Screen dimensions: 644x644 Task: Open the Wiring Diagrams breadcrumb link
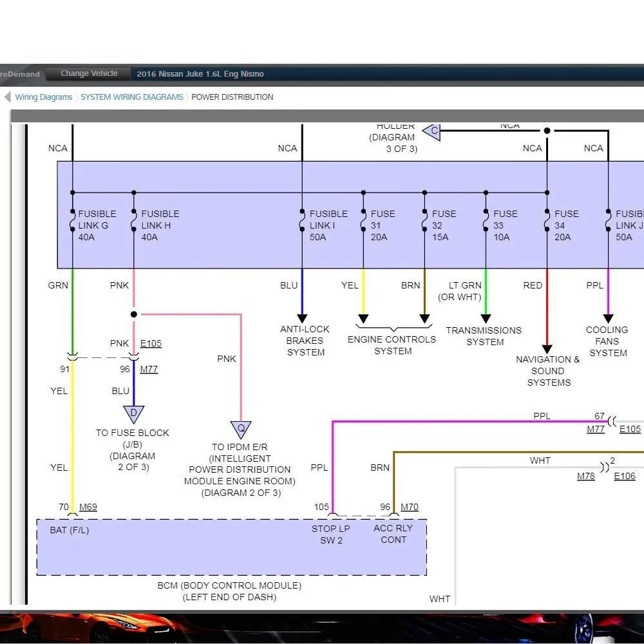pos(44,97)
